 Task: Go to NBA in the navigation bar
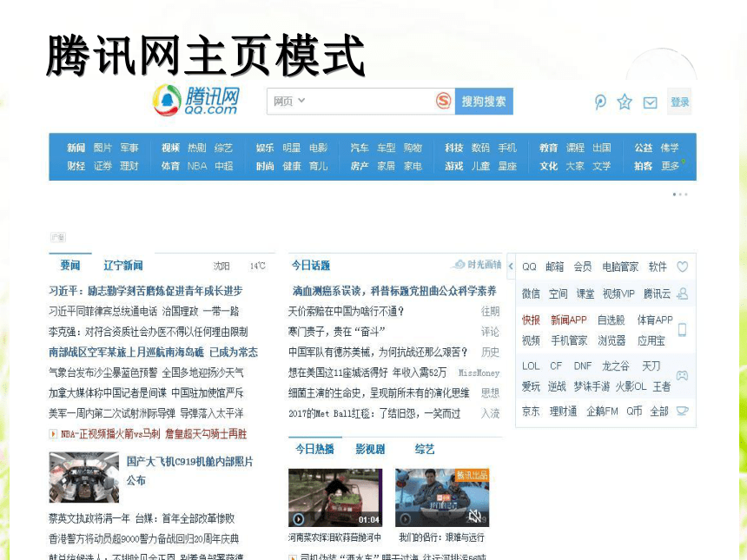tap(197, 166)
